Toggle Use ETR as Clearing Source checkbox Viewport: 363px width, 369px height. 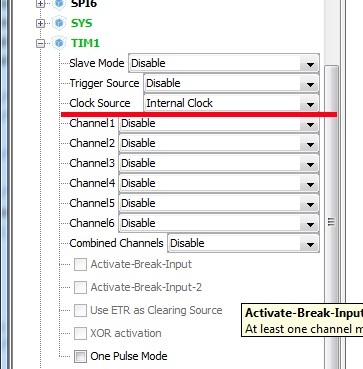point(80,310)
